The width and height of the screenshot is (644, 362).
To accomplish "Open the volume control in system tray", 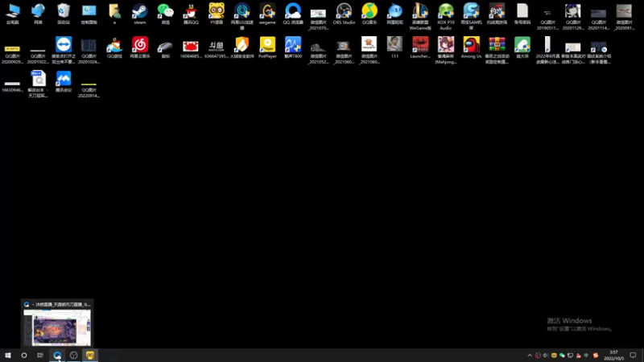I will (x=546, y=356).
